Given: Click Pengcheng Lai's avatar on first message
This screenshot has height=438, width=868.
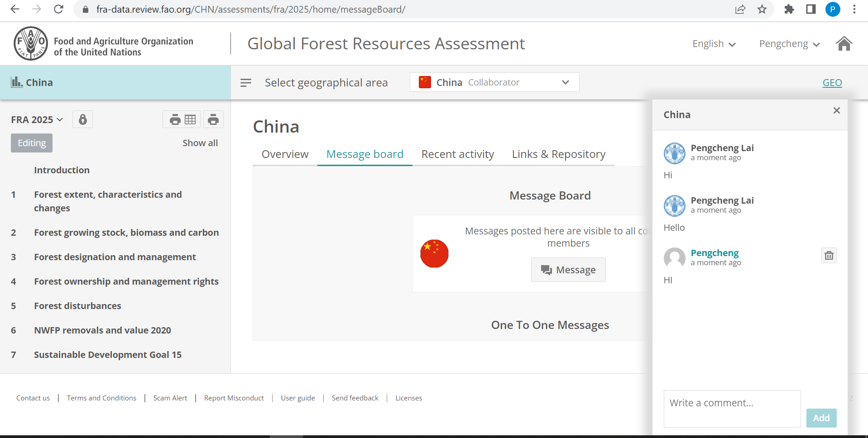Looking at the screenshot, I should pyautogui.click(x=674, y=153).
